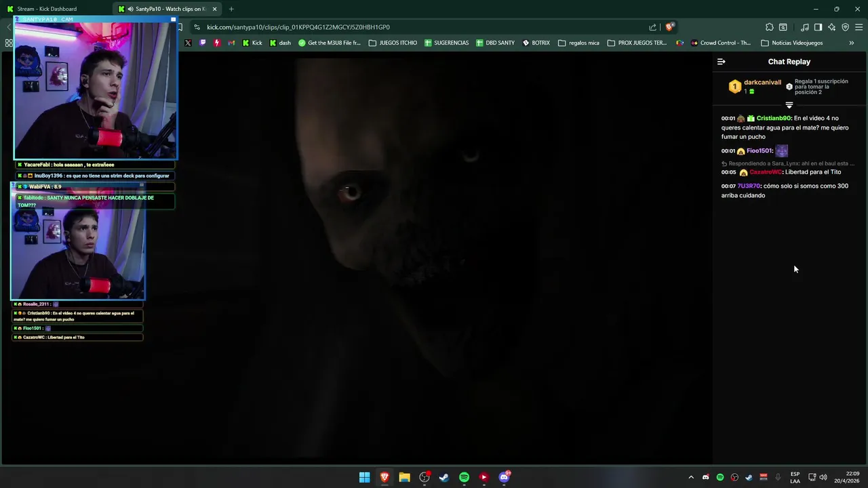Open Spotify from the taskbar
This screenshot has height=488, width=868.
point(464,477)
